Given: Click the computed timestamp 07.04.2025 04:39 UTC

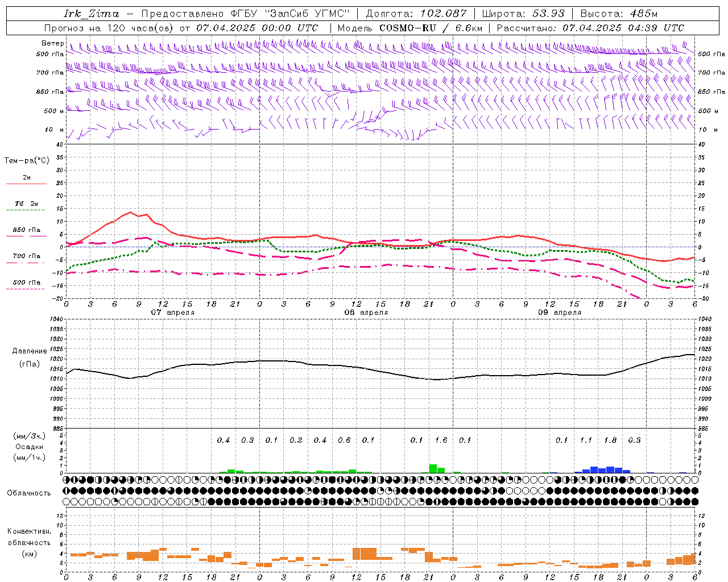Looking at the screenshot, I should 623,28.
